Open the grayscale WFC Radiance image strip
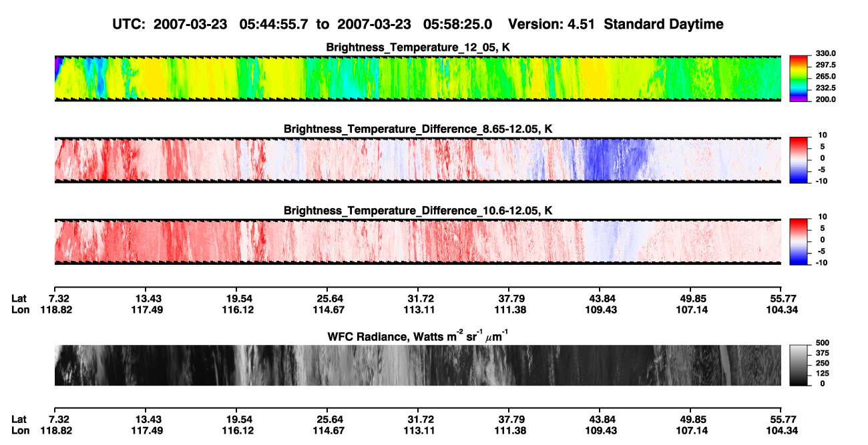 417,366
